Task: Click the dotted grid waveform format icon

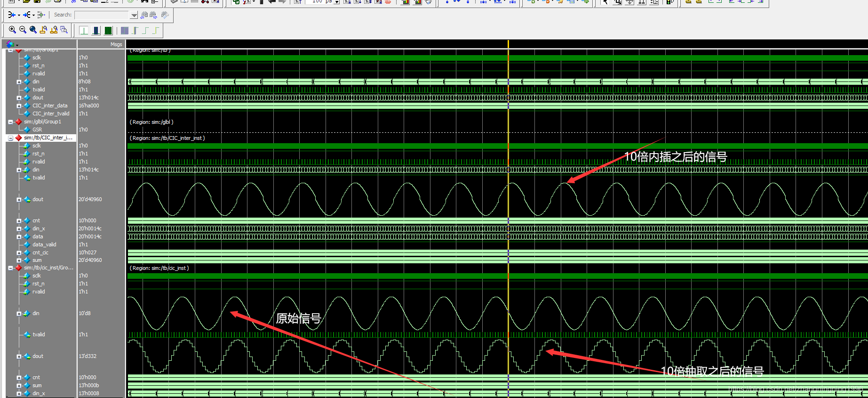Action: point(124,31)
